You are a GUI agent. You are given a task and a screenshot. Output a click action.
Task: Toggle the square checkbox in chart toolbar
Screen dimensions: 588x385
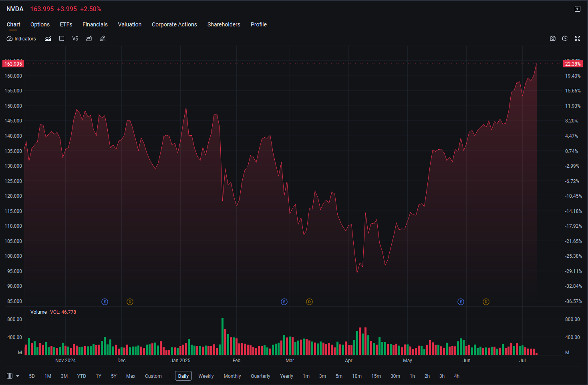pyautogui.click(x=62, y=39)
